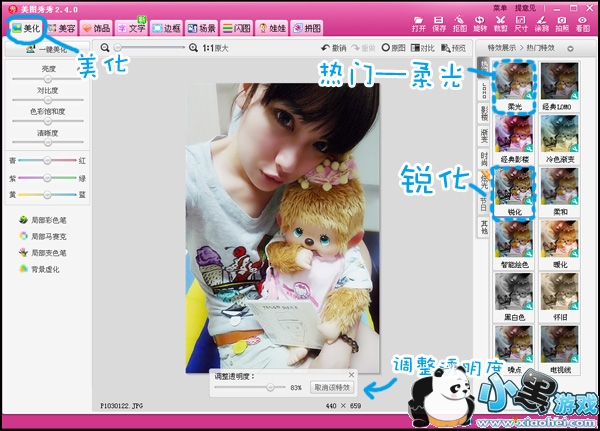Switch to the 饰品 tab
Viewport: 600px width, 431px height.
(x=96, y=28)
